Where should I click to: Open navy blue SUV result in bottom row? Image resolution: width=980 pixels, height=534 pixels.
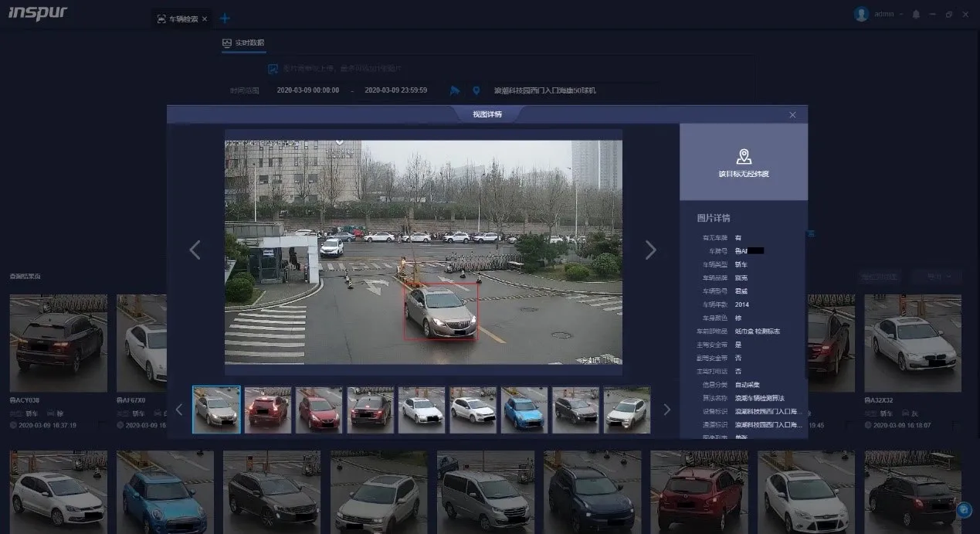tap(592, 491)
